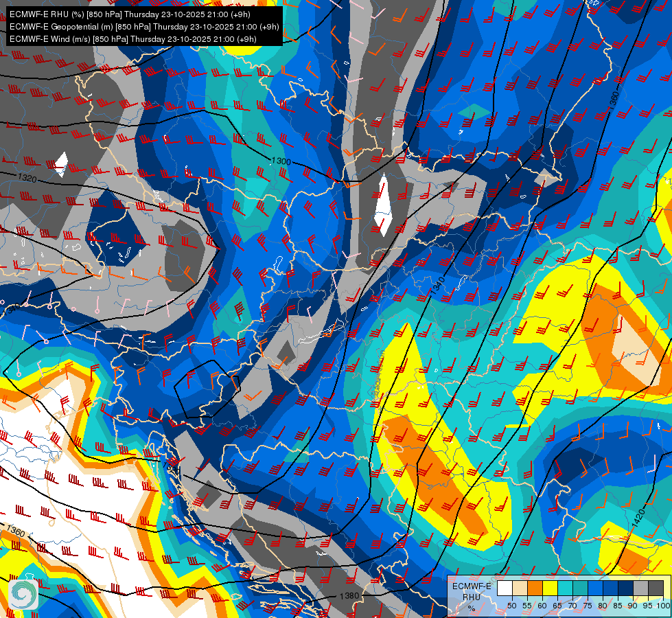Click the legend title ECMWF-E RHU %

tap(472, 597)
